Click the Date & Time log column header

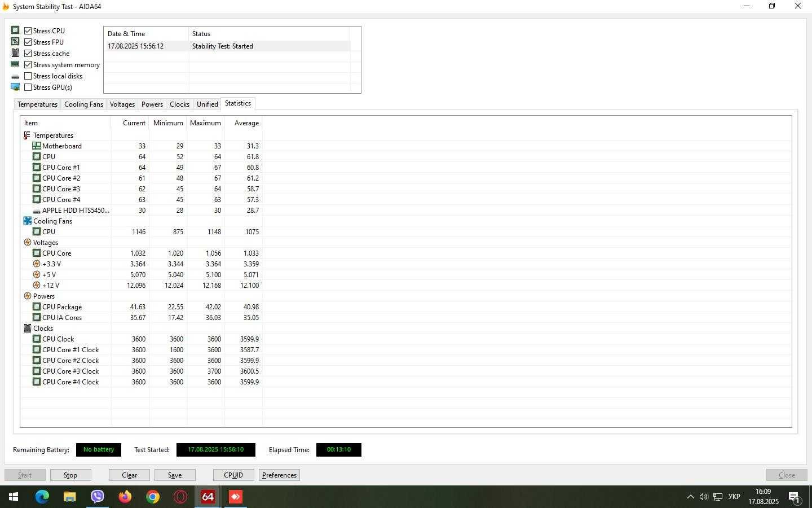pyautogui.click(x=147, y=34)
